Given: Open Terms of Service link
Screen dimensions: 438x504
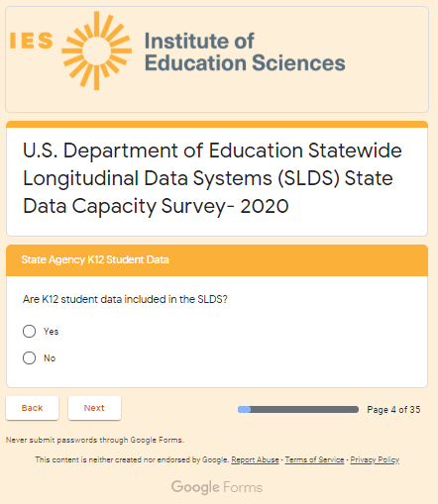Looking at the screenshot, I should [314, 459].
